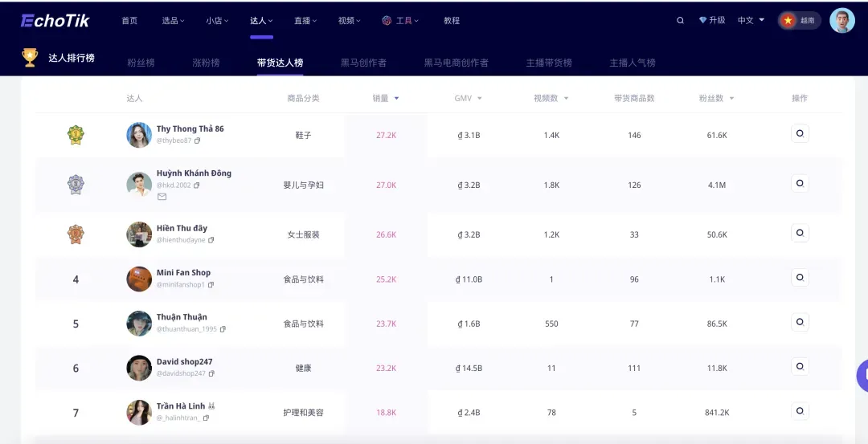
Task: Open the 工具 tools menu
Action: click(x=400, y=21)
